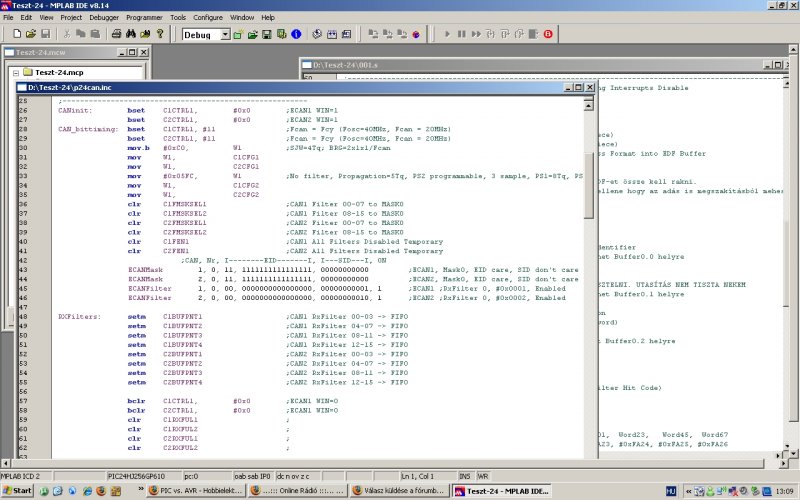This screenshot has width=800, height=500.
Task: Switch to 'Válasz küldése a fórumb...' taskbar button
Action: pyautogui.click(x=401, y=491)
